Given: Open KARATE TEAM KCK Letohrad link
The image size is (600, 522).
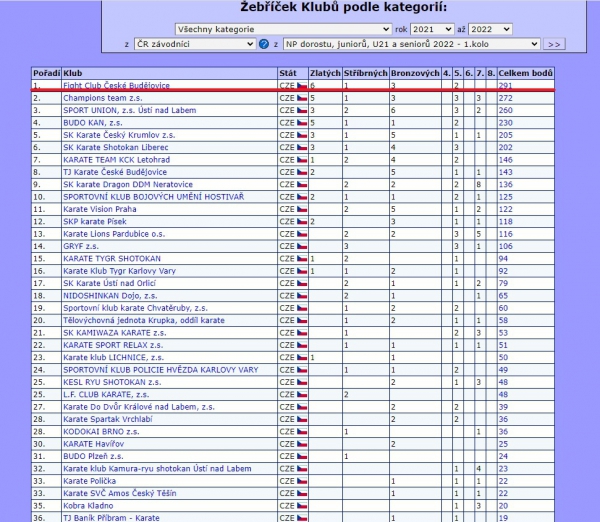Looking at the screenshot, I should click(x=116, y=160).
